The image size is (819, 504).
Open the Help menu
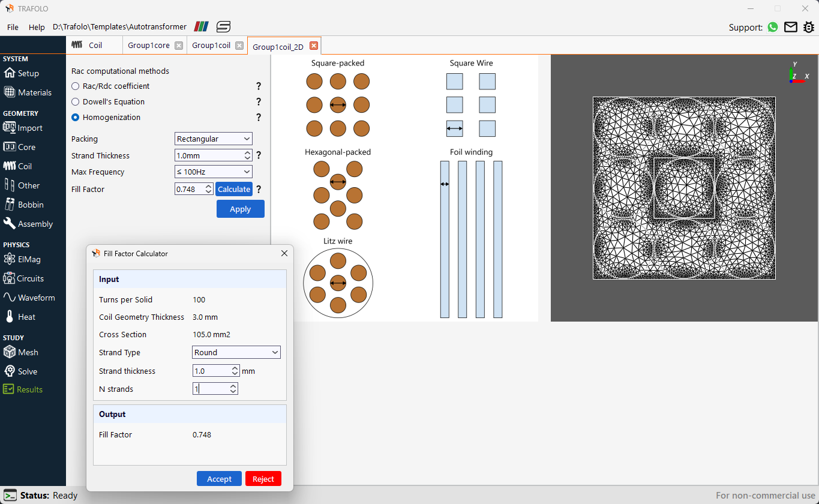pos(37,27)
